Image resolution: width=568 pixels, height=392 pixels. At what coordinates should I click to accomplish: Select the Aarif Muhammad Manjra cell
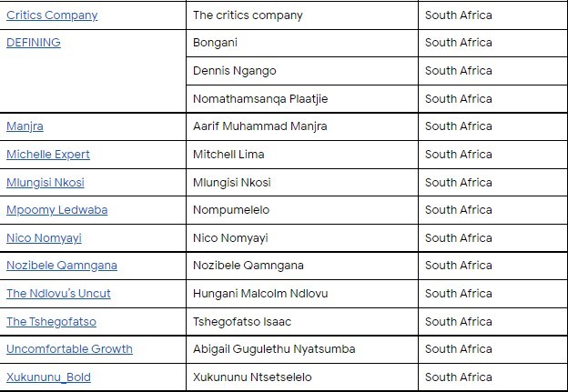pos(259,126)
